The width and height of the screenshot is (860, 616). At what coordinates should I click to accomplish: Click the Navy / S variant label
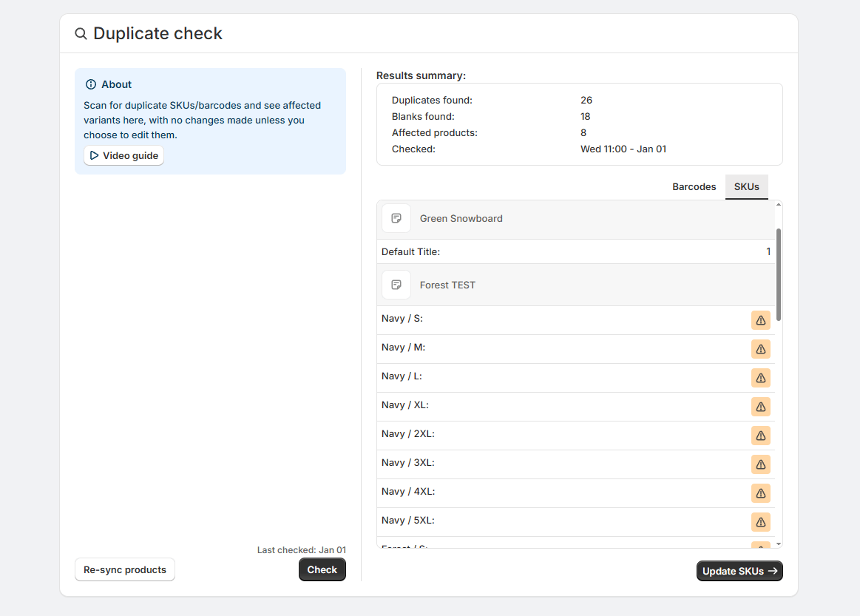402,319
